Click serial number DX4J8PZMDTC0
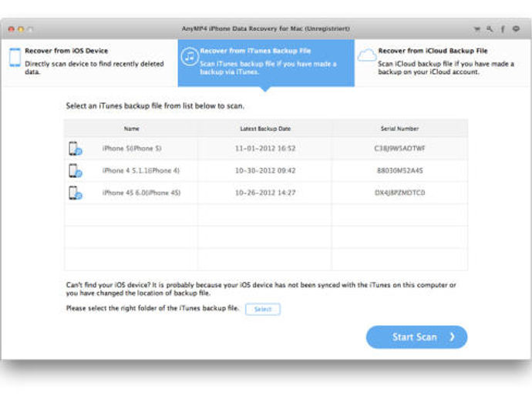The height and width of the screenshot is (399, 532). 399,193
